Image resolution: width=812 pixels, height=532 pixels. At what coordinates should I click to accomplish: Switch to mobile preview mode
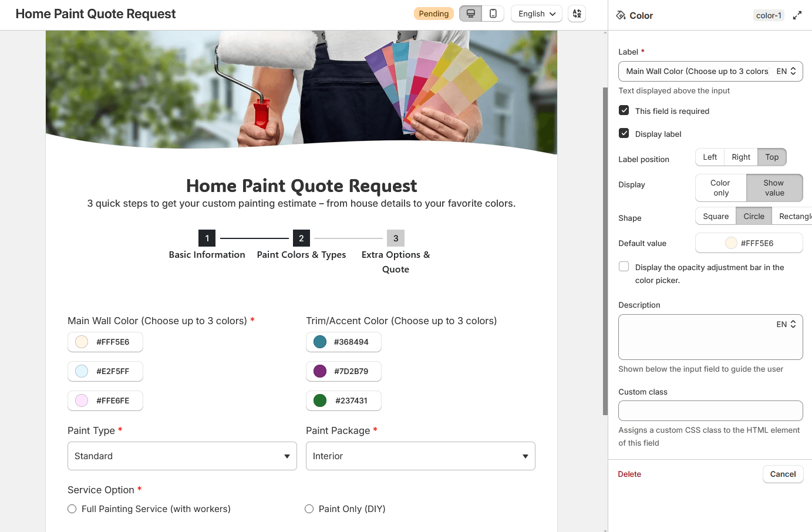coord(493,14)
